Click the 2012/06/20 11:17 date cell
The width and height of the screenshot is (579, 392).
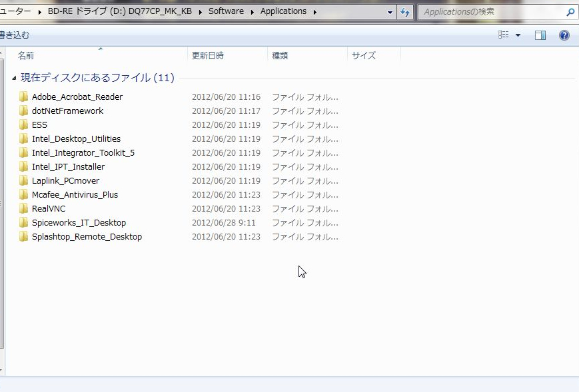226,110
